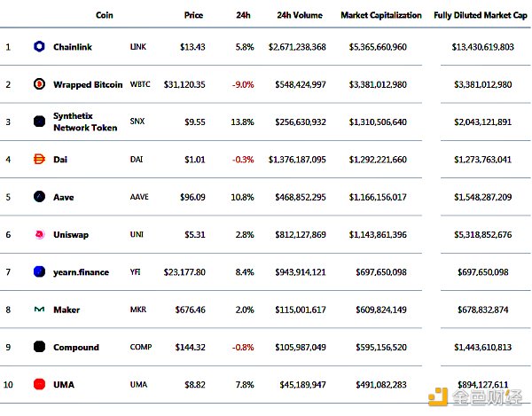Open the Compound coin name link
532x416 pixels.
76,347
